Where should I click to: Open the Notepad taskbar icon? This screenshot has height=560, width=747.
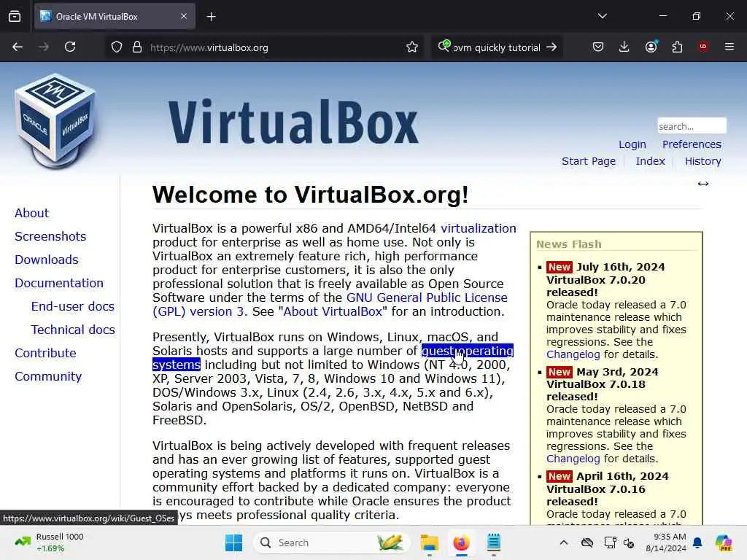click(x=494, y=542)
